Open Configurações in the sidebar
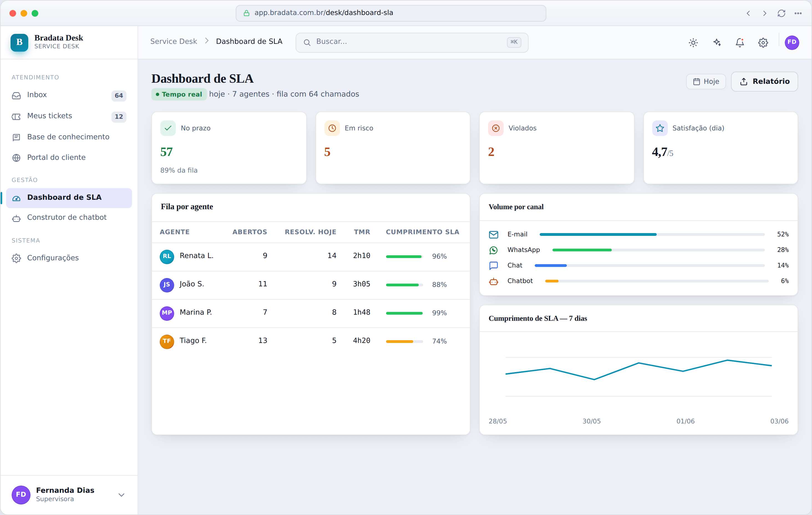812x515 pixels. (x=69, y=258)
